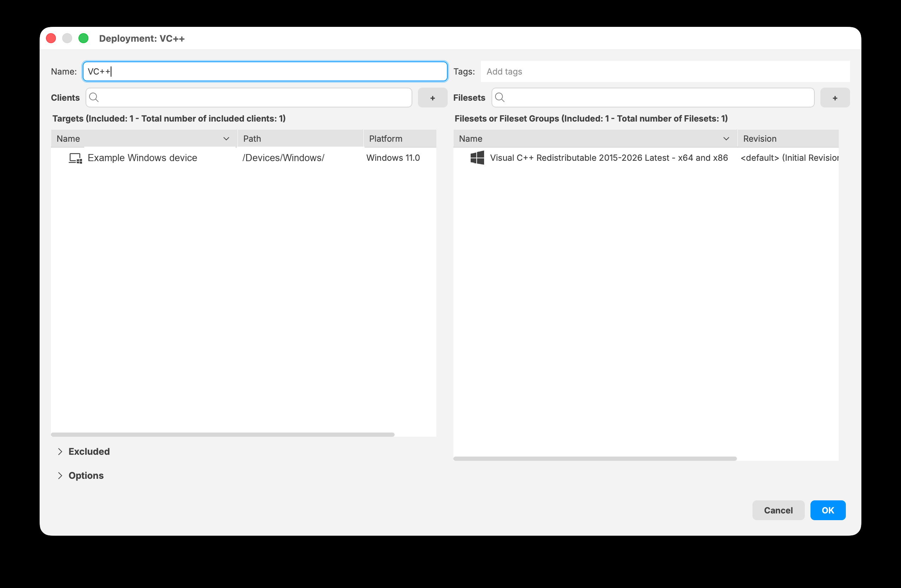Focus the deployment Name field containing VC++

coord(265,71)
